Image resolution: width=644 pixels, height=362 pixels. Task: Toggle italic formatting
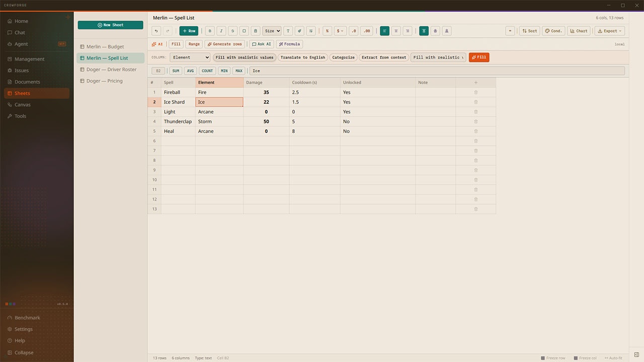point(221,31)
